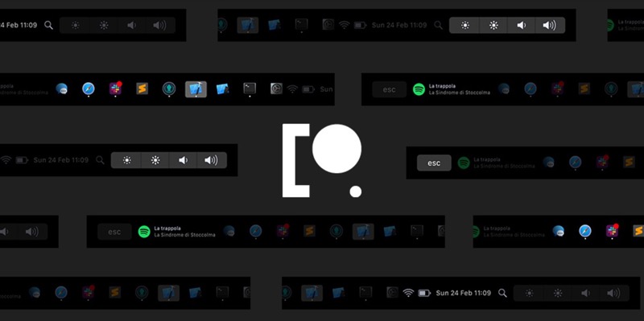Click the small white dot of the center logo

pos(356,191)
